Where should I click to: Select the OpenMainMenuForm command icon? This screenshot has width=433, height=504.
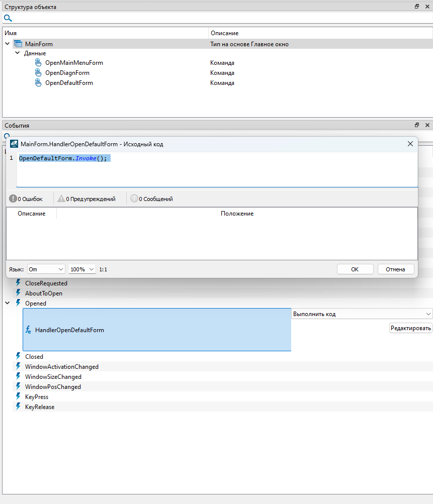tap(38, 63)
